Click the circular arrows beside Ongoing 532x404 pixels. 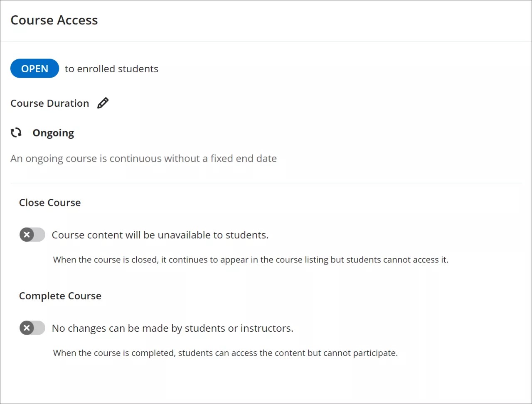[16, 132]
